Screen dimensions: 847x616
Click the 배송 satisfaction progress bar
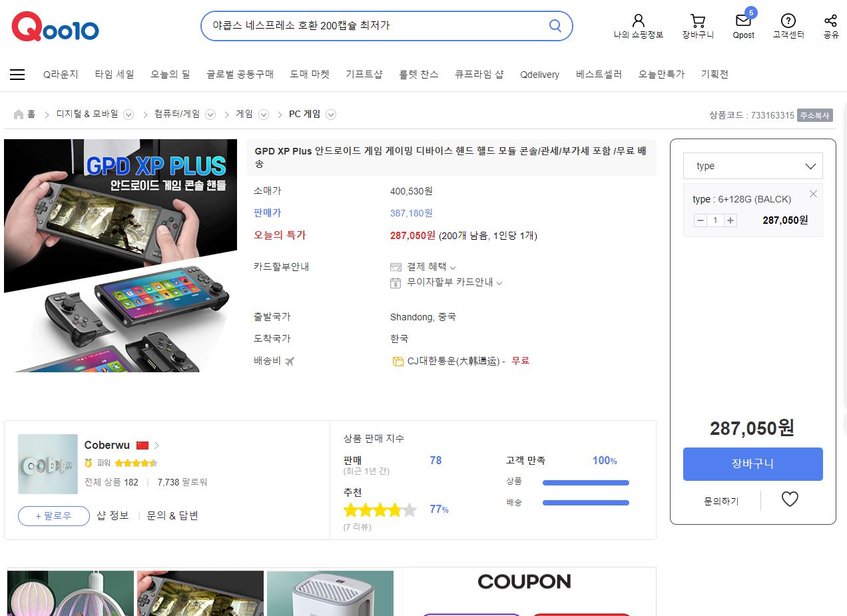coord(586,503)
